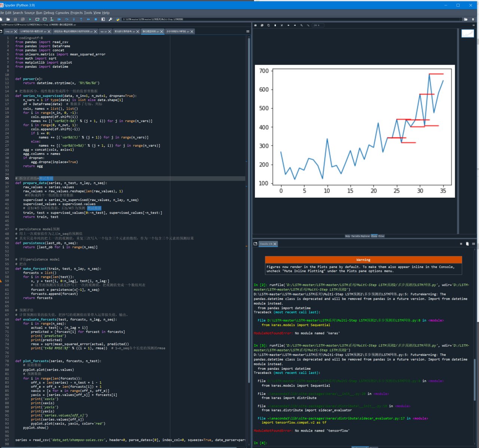This screenshot has width=479, height=448.
Task: Expand the working directory path dropdown
Action: tap(461, 19)
